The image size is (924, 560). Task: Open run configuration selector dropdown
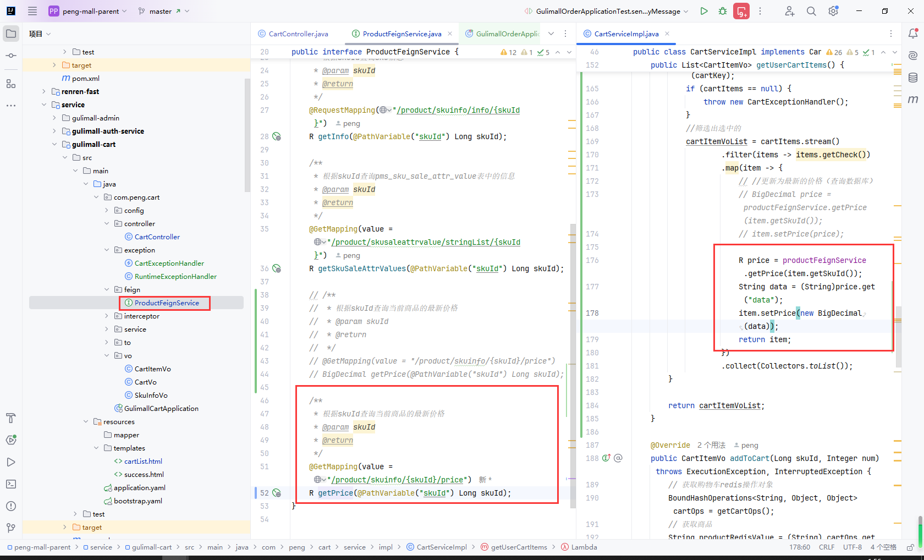pos(606,11)
